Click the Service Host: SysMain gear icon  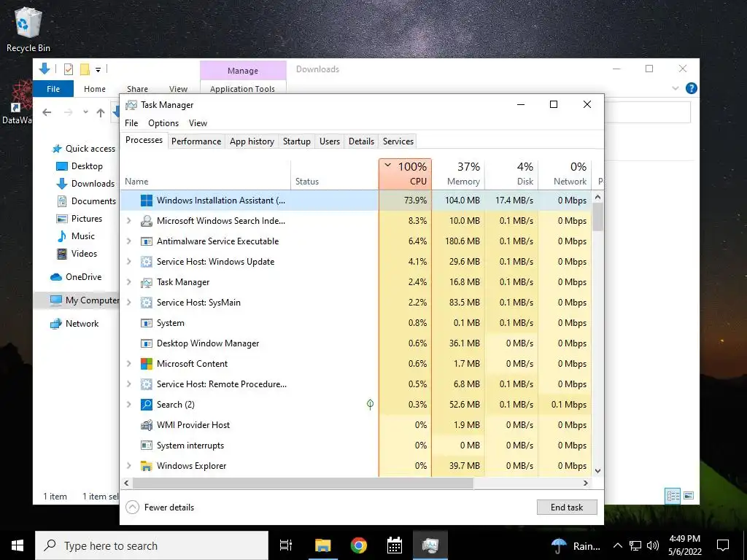click(146, 303)
